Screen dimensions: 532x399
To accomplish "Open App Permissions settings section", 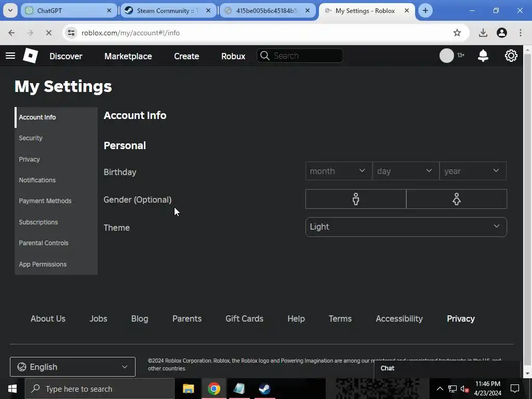I will pos(56,264).
